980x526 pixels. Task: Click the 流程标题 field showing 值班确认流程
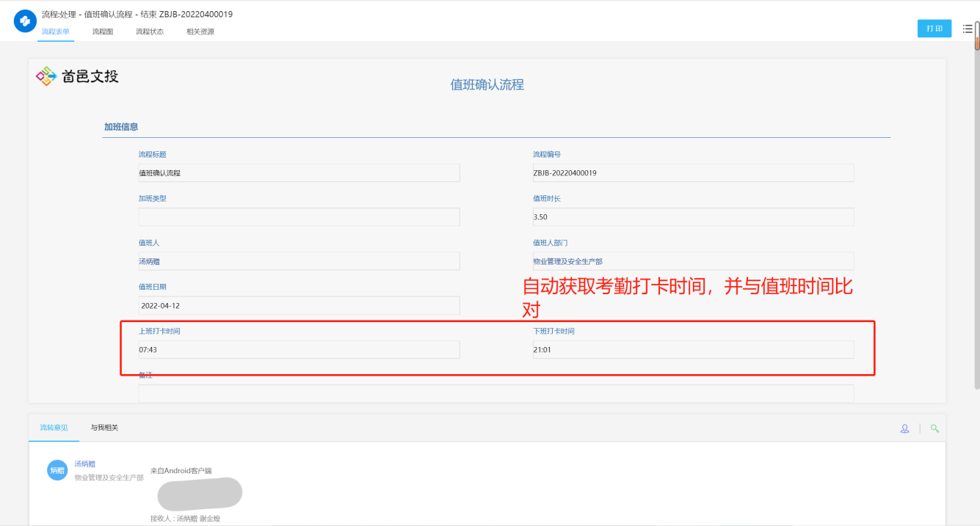coord(299,173)
